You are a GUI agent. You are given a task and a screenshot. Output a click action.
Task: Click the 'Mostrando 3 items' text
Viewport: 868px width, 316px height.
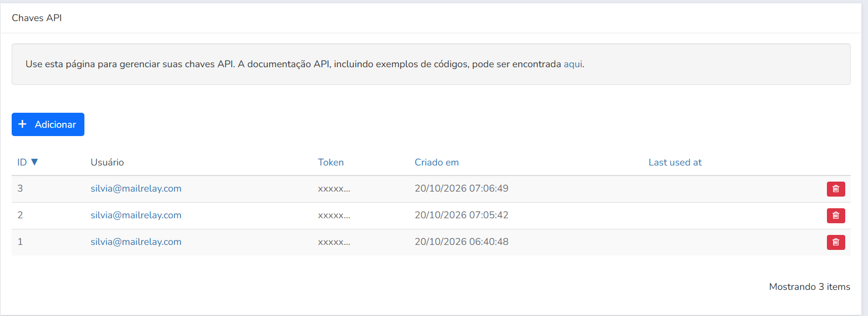click(810, 287)
